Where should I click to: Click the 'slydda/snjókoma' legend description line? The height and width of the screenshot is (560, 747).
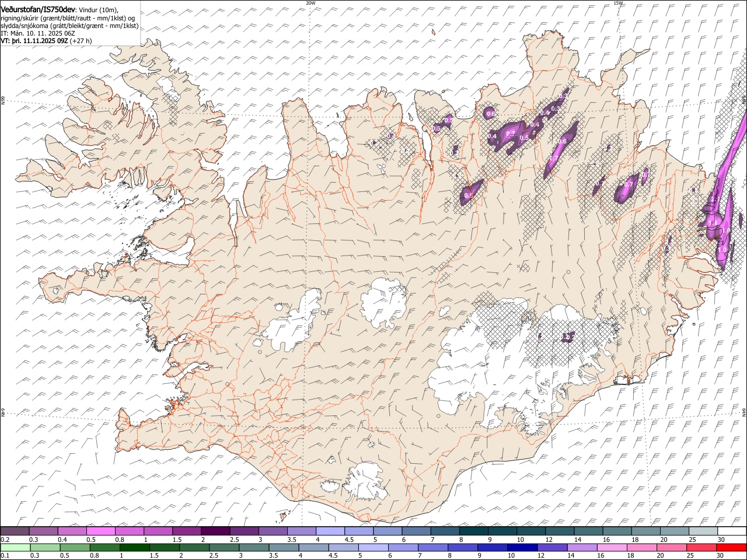click(69, 26)
